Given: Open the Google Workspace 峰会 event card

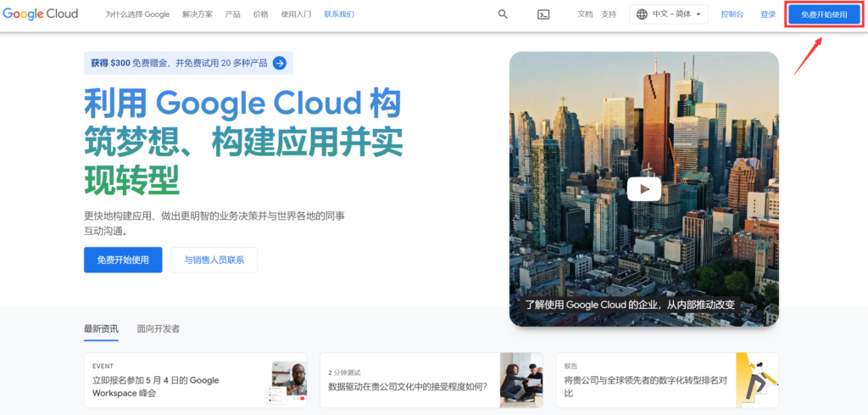Looking at the screenshot, I should (x=196, y=380).
